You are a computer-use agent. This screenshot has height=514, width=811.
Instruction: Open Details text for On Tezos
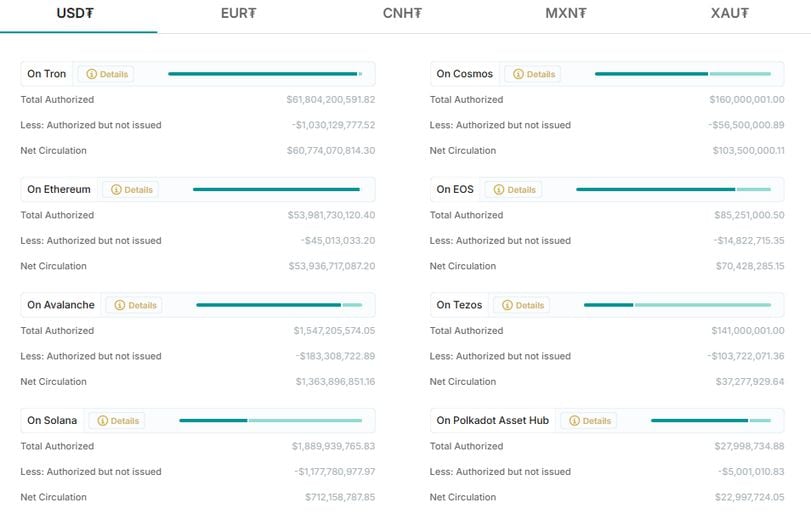pyautogui.click(x=530, y=305)
